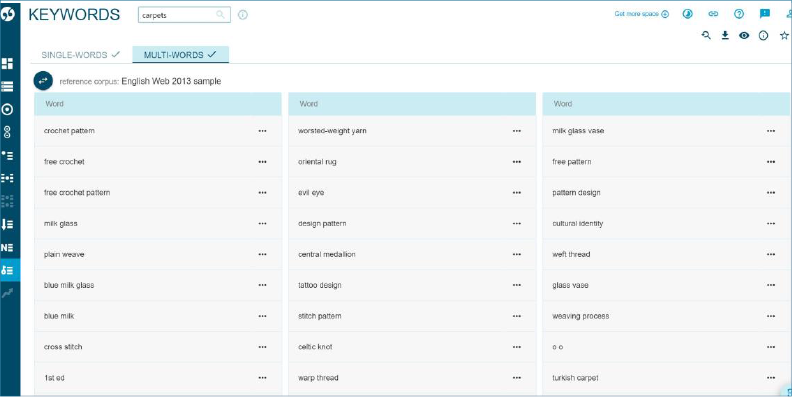Open the N-grams tool icon

tap(8, 247)
